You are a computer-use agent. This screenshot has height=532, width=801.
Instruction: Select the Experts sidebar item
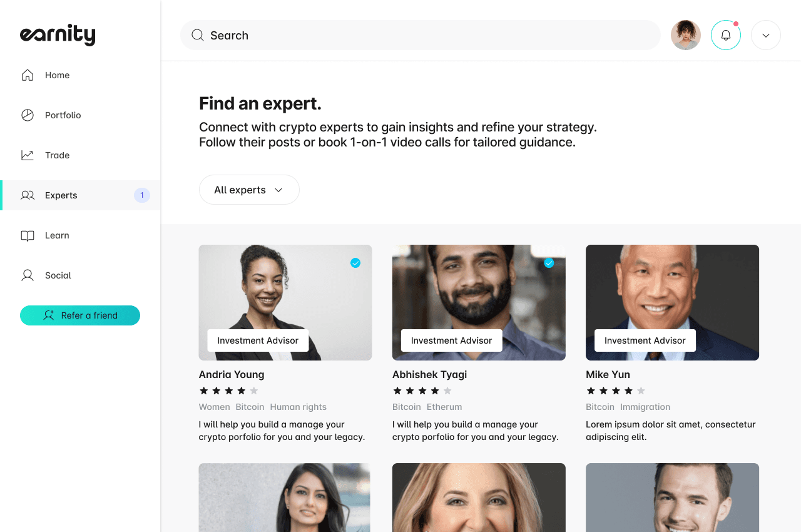[x=80, y=195]
